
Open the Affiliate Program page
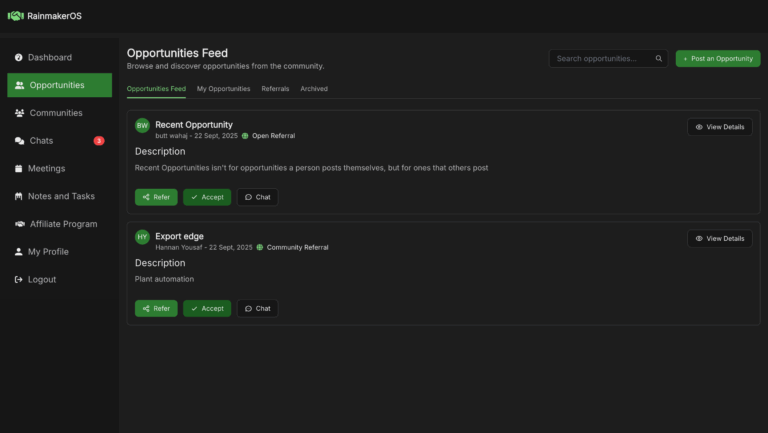pos(63,224)
